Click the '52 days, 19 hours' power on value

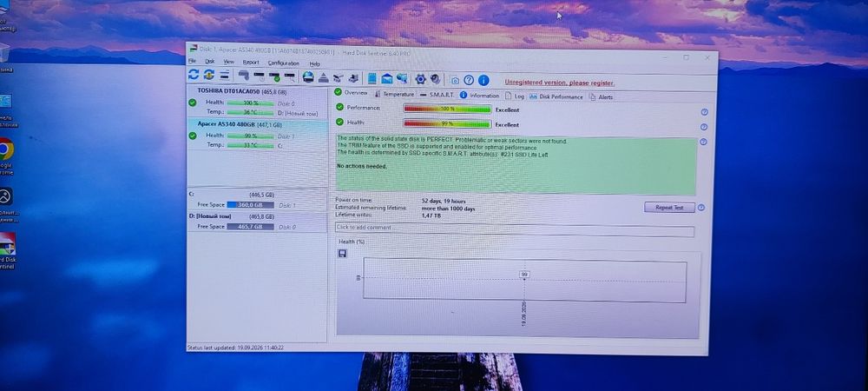click(444, 201)
